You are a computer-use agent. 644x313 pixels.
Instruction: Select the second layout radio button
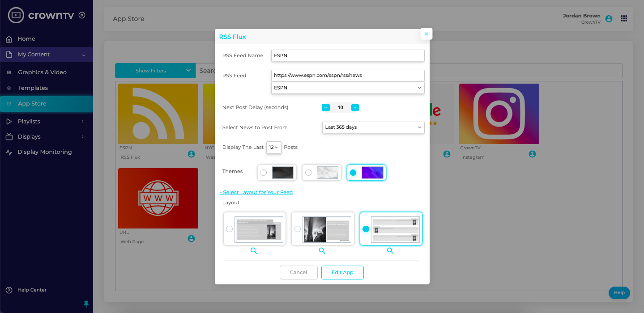pyautogui.click(x=298, y=229)
